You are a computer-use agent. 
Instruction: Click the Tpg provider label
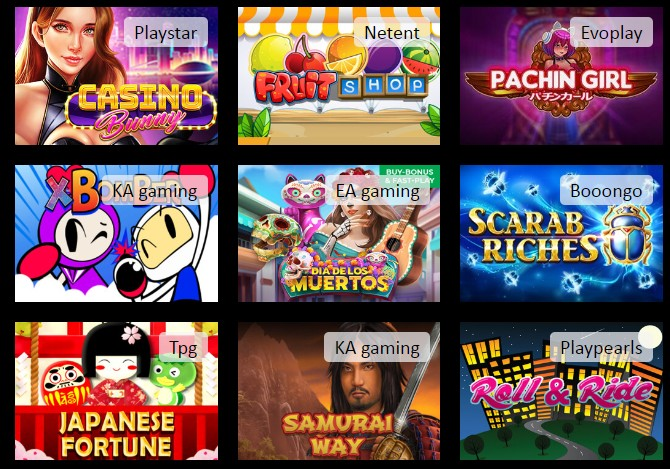point(183,348)
